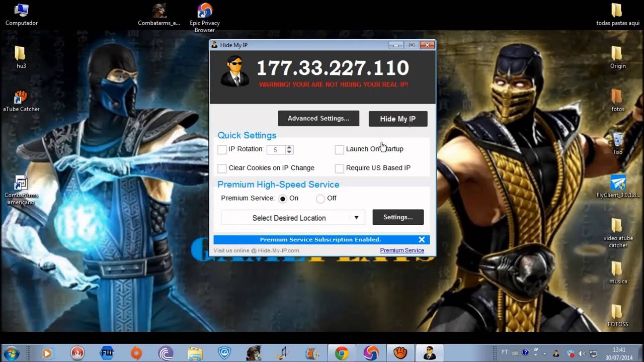Open FlyClient_3.0.1.8 desktop icon
The height and width of the screenshot is (362, 644).
(x=618, y=187)
